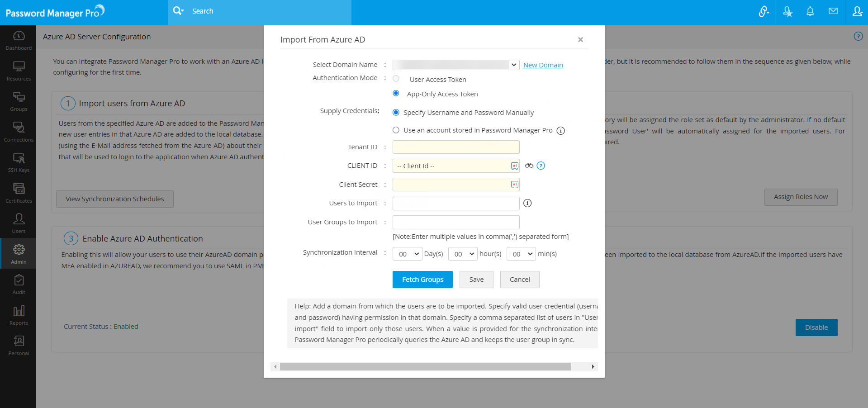
Task: Click the Password Manager Pro logo
Action: tap(55, 12)
